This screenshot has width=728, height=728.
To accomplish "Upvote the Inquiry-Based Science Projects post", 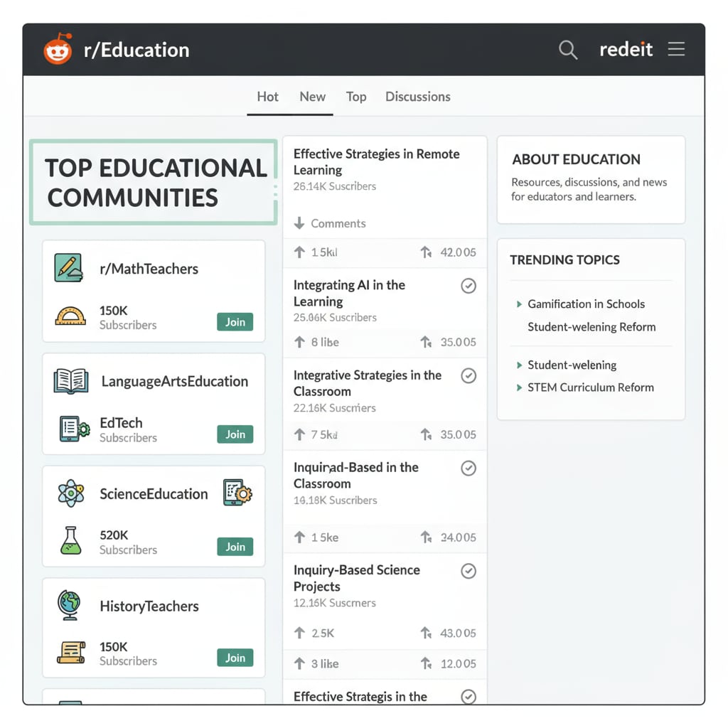I will [299, 633].
